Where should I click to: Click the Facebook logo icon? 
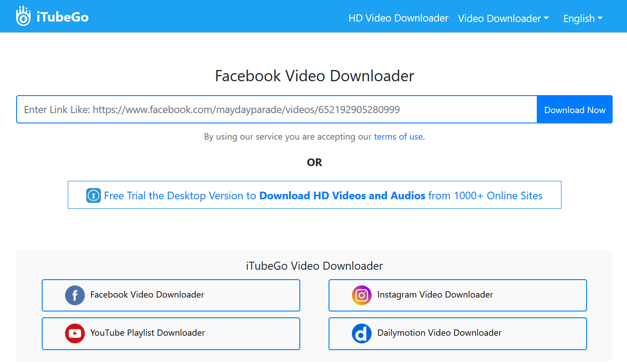[75, 295]
